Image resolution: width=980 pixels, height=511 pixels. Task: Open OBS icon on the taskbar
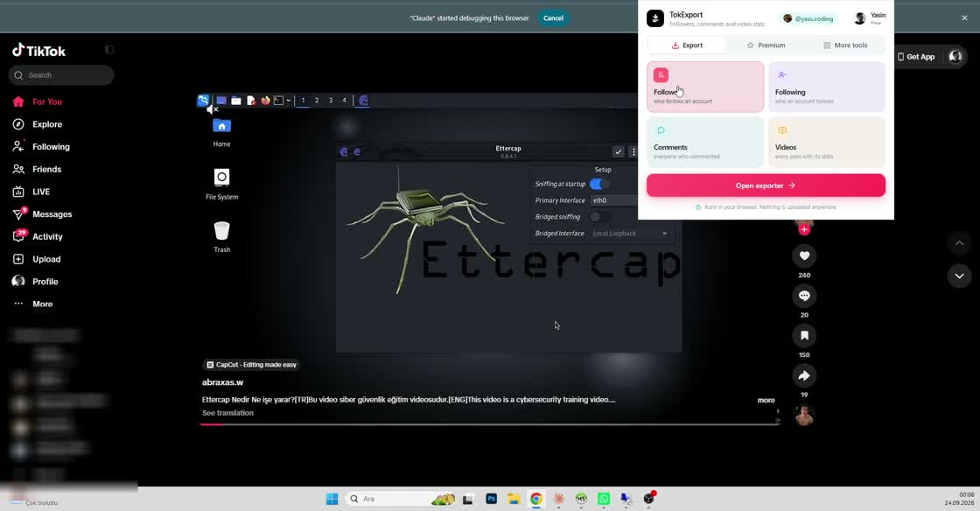(x=648, y=499)
